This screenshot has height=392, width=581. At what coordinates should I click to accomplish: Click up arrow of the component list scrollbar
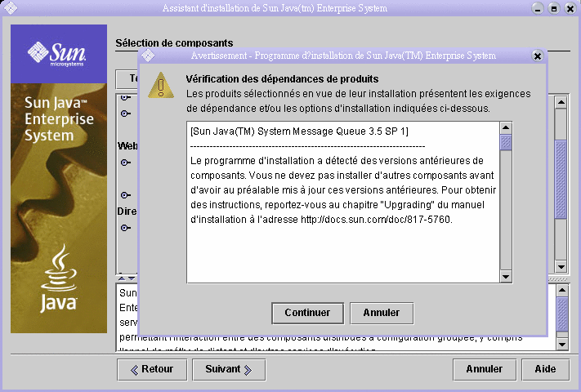(x=561, y=102)
